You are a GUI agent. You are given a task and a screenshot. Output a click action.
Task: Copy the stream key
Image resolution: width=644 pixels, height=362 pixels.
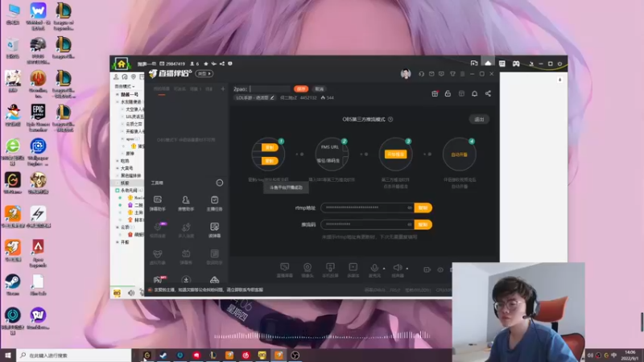pyautogui.click(x=423, y=224)
